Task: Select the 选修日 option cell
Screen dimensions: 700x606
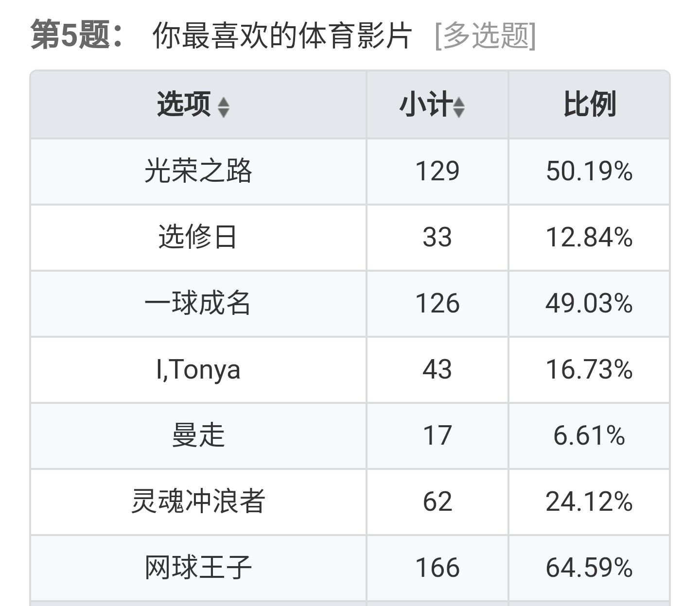Action: (197, 237)
